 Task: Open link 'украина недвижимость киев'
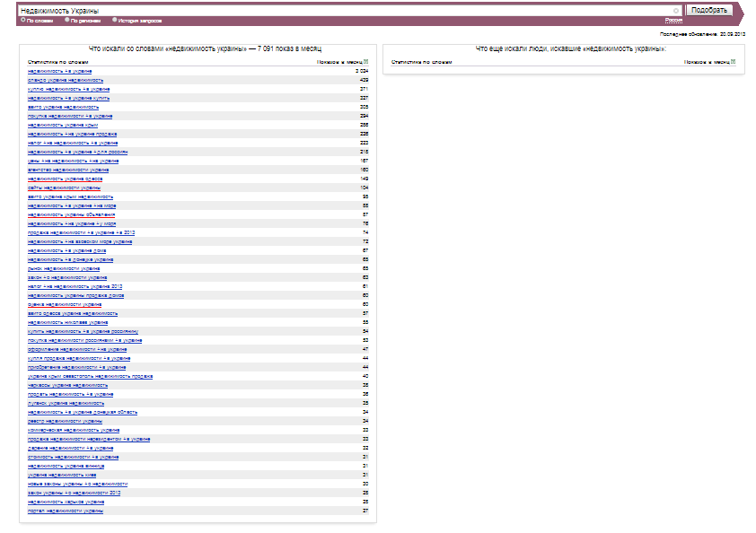tap(62, 476)
